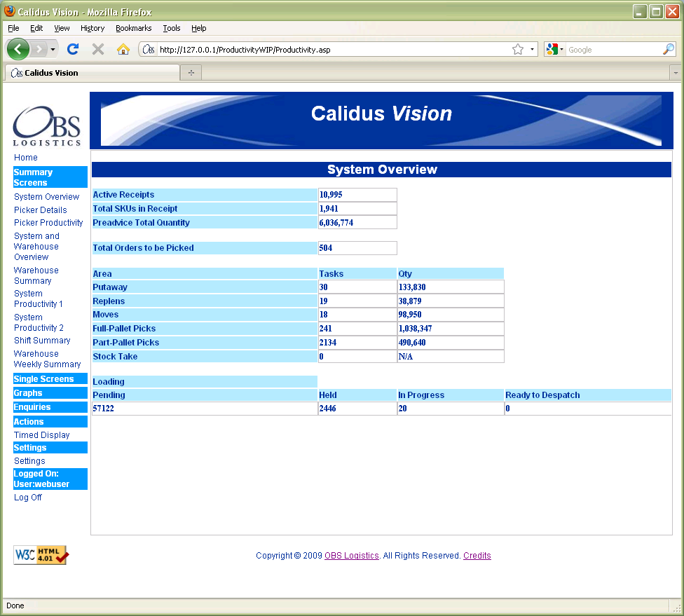The height and width of the screenshot is (616, 684).
Task: Open the Warehouse Weekly Summary link
Action: [x=47, y=359]
